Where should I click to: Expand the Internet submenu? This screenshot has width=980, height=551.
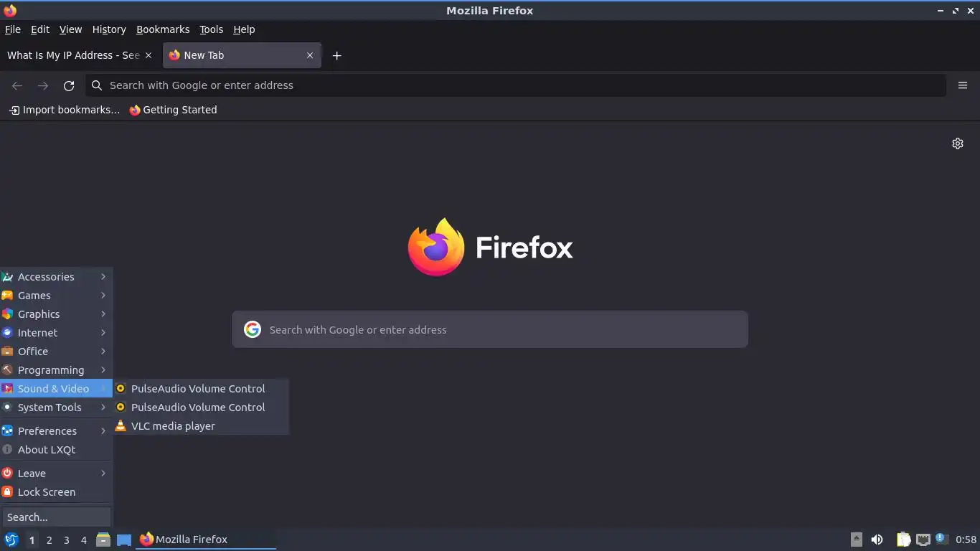(57, 333)
